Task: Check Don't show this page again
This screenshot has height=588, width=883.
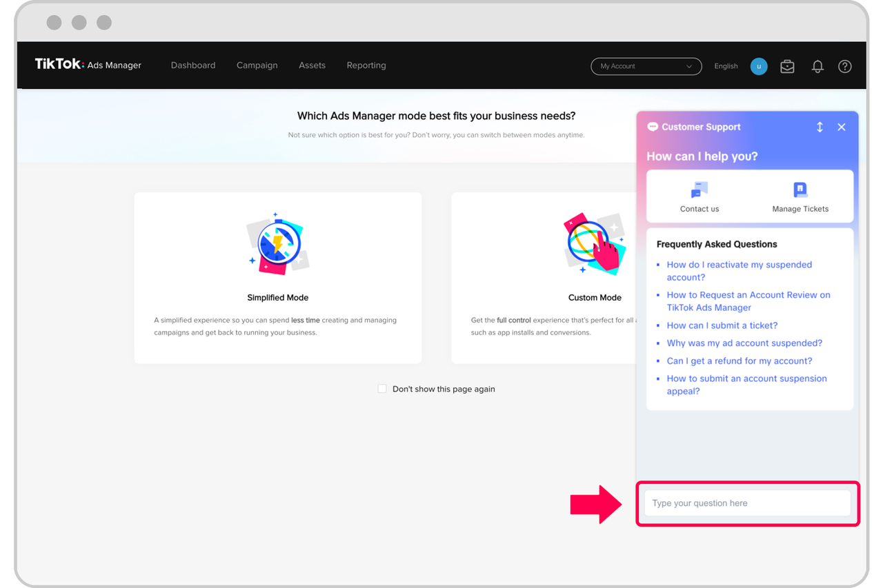Action: pyautogui.click(x=382, y=389)
